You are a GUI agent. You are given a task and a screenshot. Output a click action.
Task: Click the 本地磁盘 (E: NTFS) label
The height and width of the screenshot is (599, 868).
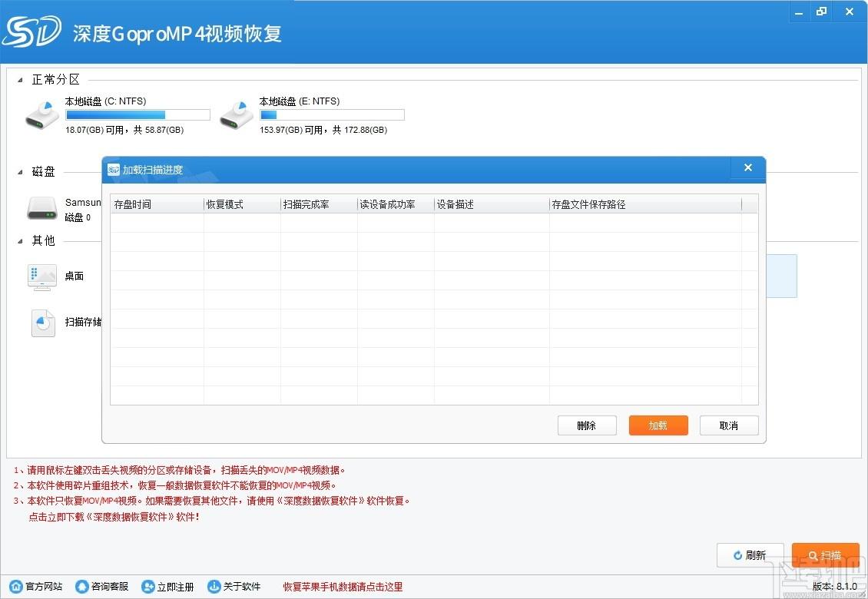click(300, 101)
